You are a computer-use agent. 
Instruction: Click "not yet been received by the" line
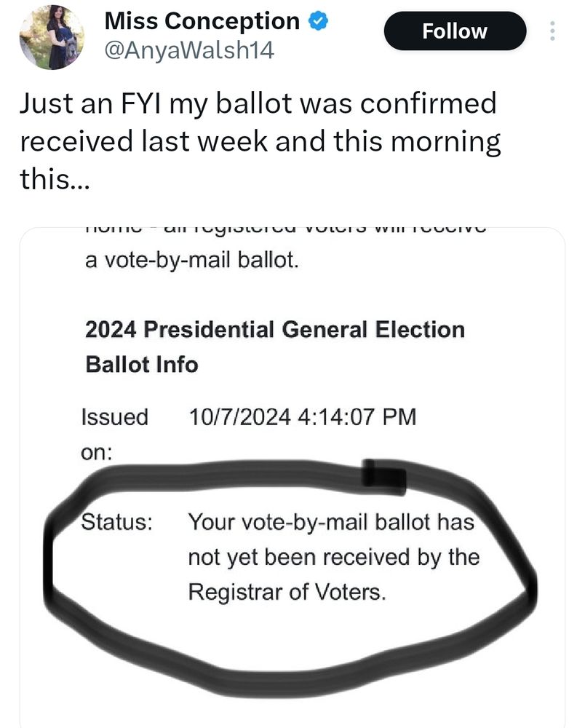pos(334,557)
